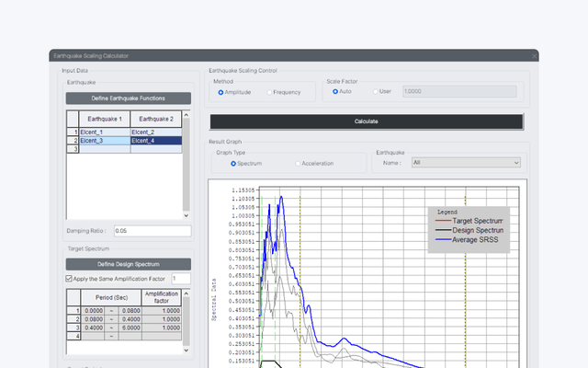Select the Elcent_3 cell
Image resolution: width=588 pixels, height=368 pixels.
tap(105, 141)
